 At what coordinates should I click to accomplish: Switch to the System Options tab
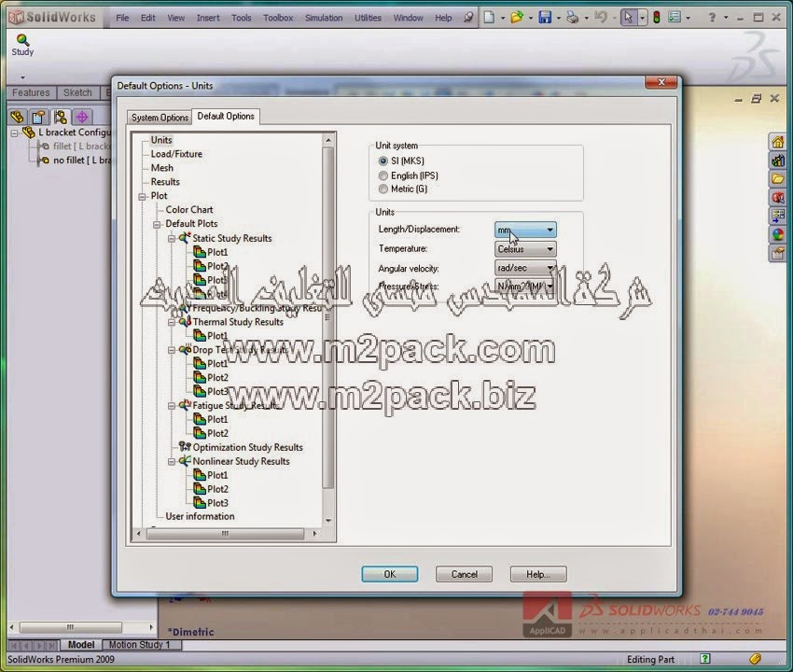160,118
